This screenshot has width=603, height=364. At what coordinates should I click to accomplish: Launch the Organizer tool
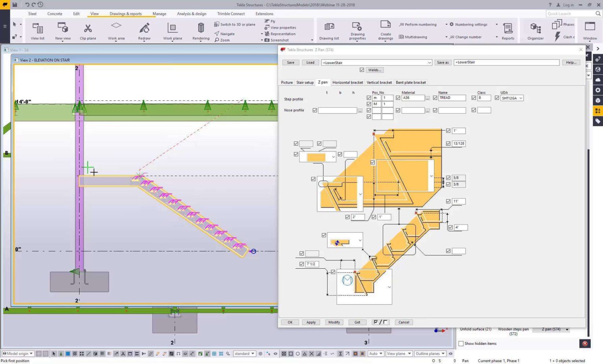point(535,31)
